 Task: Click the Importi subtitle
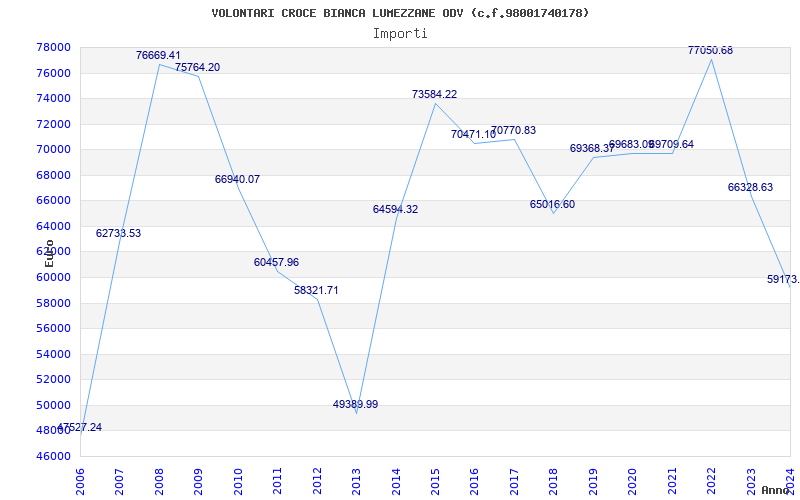400,34
